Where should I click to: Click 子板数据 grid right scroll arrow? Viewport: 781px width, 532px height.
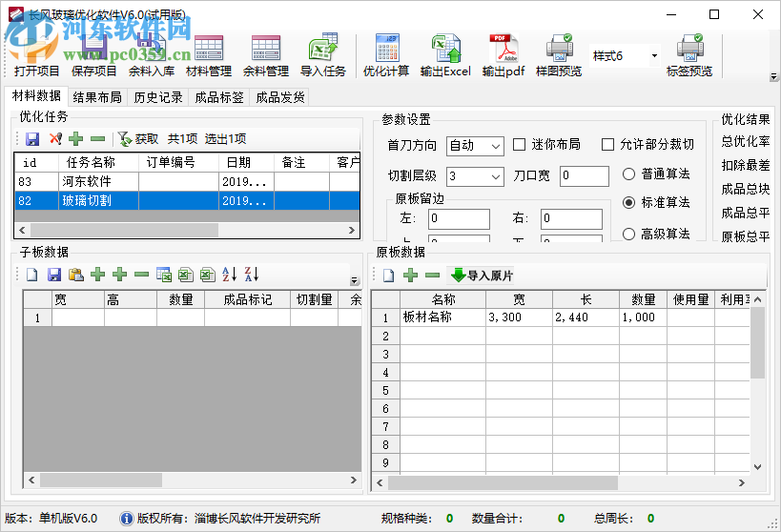354,481
